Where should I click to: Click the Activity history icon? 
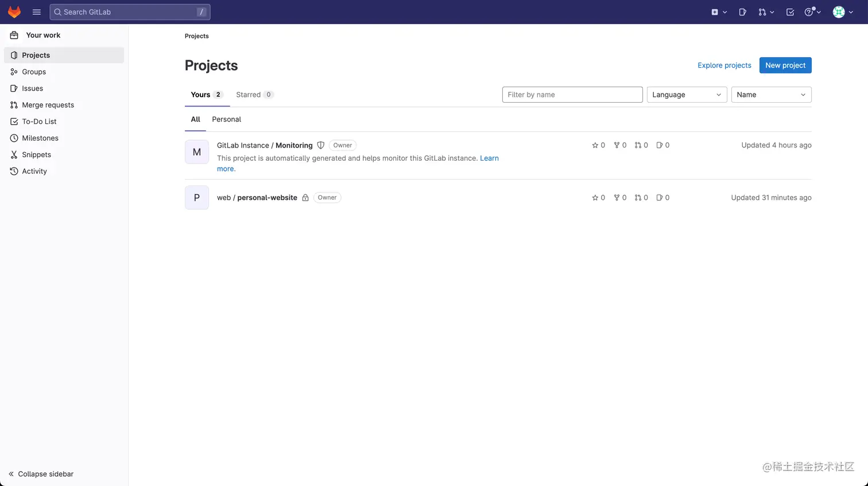14,172
